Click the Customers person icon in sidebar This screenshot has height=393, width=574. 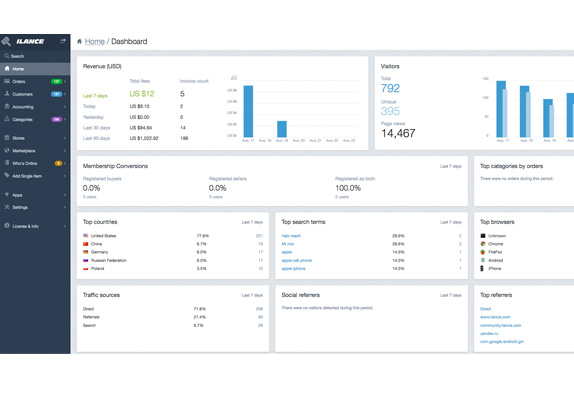point(7,94)
